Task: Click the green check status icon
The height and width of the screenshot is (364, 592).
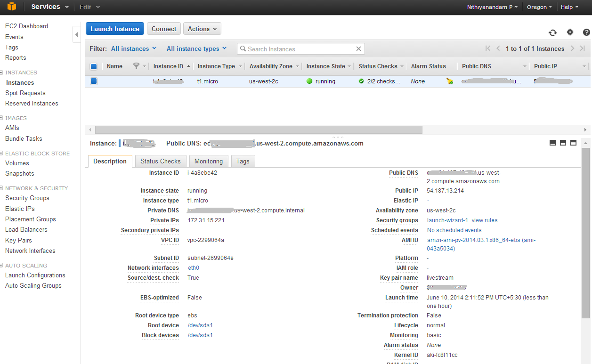Action: (x=361, y=81)
